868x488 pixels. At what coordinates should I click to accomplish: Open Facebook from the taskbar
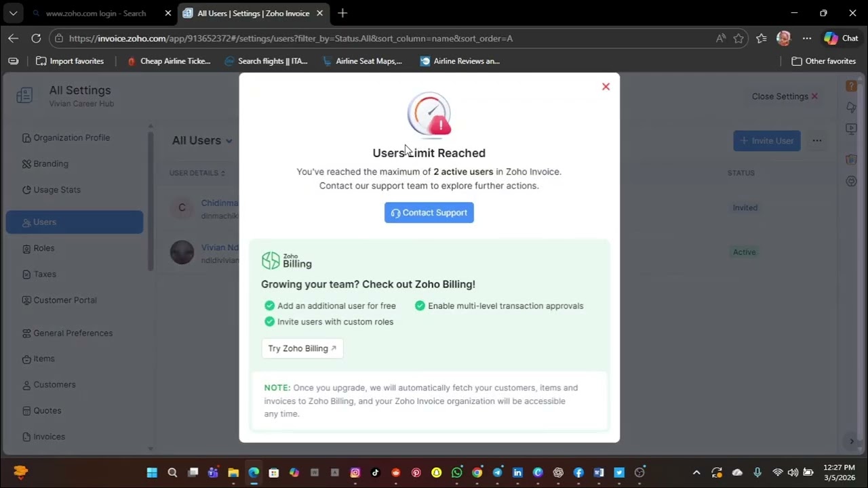coord(578,472)
